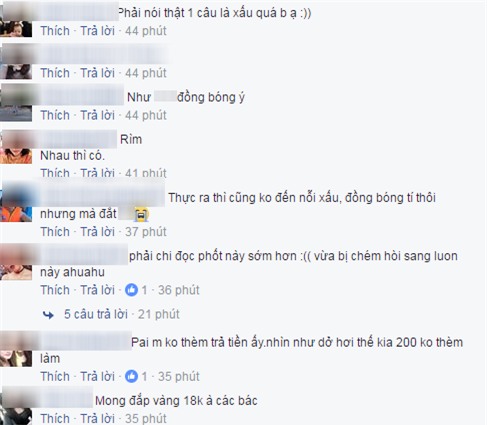Click Thích under 'Thực ra thì cũng ko đến nỗi xấu'
The height and width of the screenshot is (425, 487).
(55, 232)
